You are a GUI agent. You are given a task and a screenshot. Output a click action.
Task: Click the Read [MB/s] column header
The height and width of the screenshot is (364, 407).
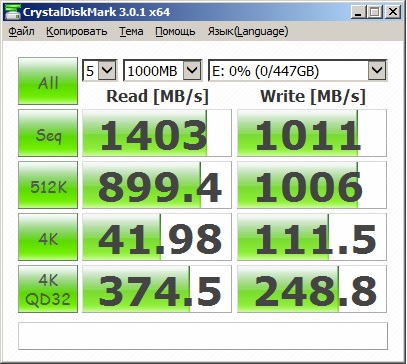coord(157,96)
